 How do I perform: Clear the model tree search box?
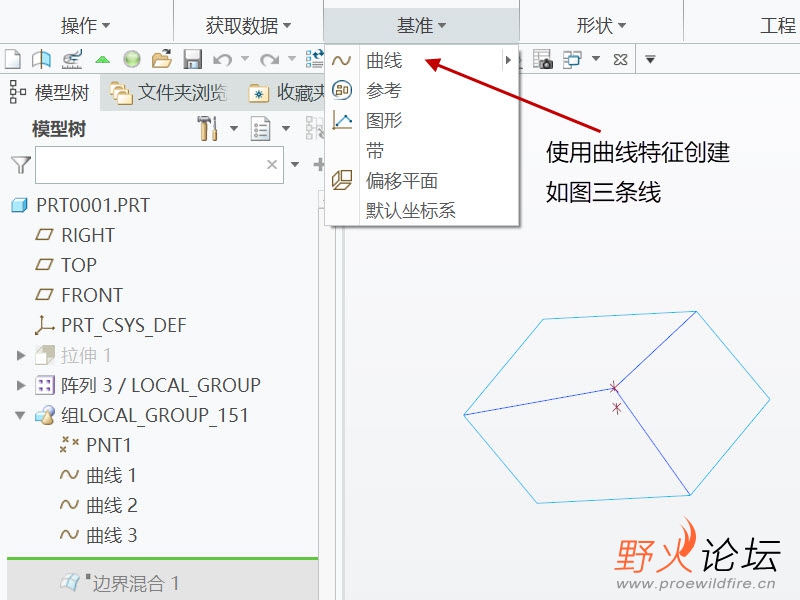pos(272,164)
